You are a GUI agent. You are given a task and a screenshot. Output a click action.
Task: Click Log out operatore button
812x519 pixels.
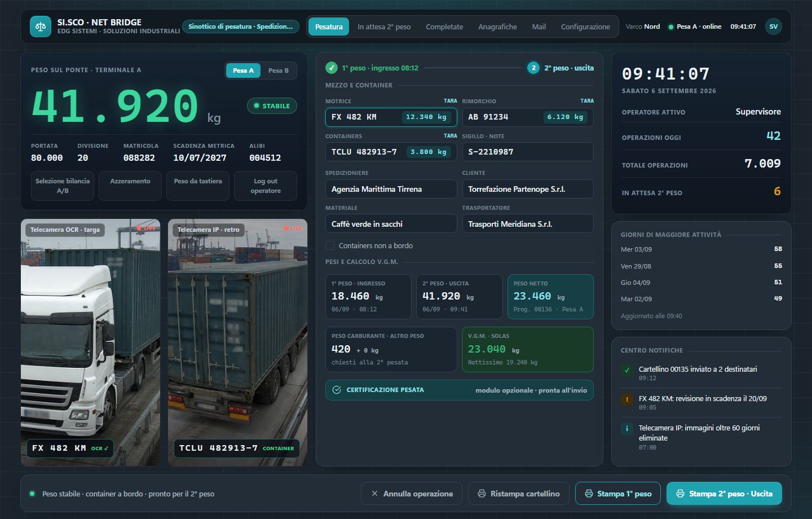pyautogui.click(x=266, y=186)
